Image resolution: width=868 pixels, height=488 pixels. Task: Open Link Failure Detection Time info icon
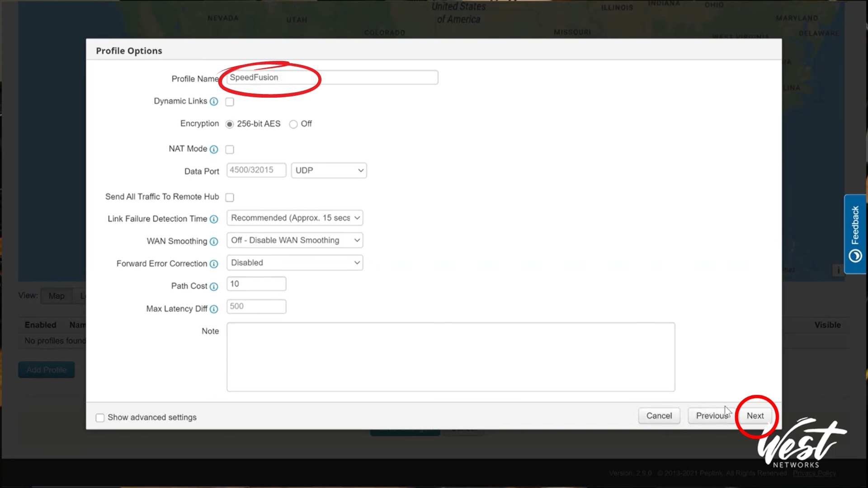214,219
